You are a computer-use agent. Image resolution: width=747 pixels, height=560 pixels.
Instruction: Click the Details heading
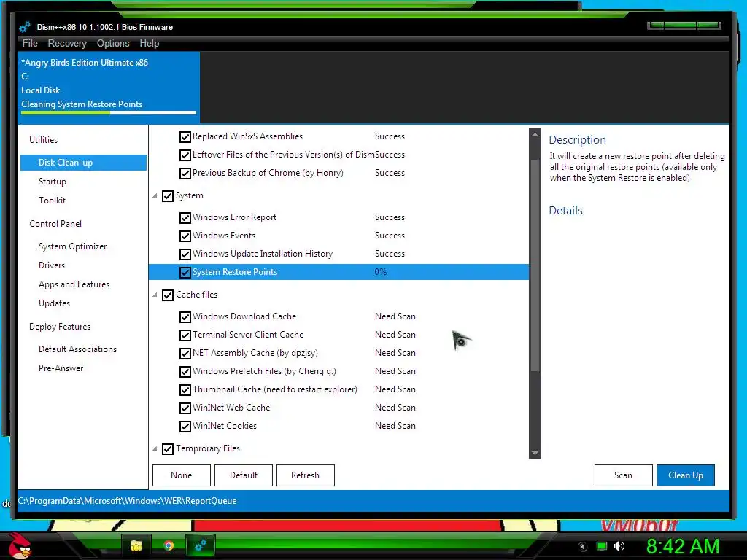coord(565,211)
